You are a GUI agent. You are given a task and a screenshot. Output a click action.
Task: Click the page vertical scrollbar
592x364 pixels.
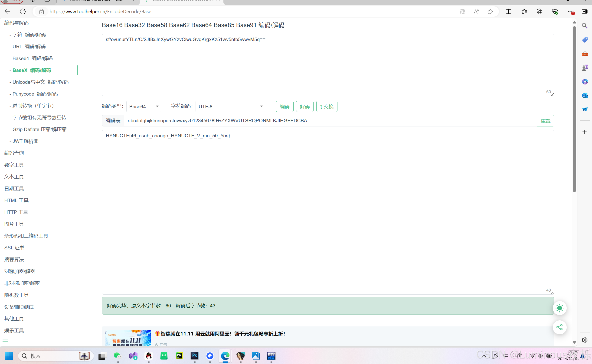coord(574,108)
